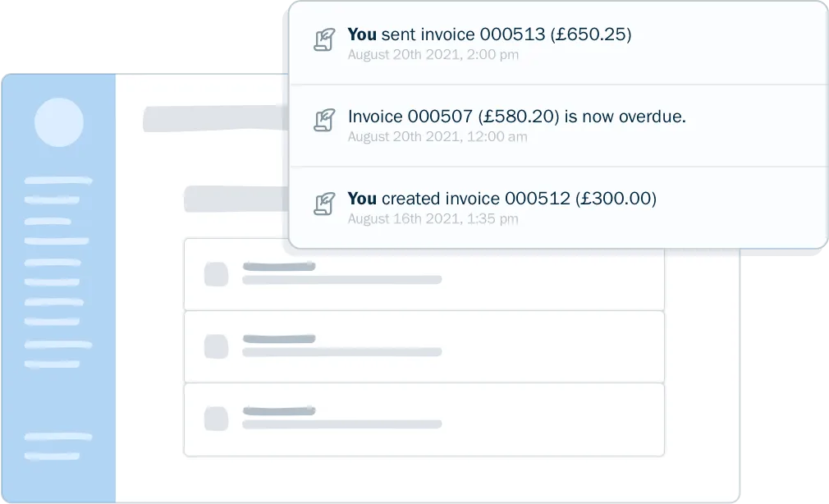Click the invoice icon beside sent invoice 000513

click(324, 39)
